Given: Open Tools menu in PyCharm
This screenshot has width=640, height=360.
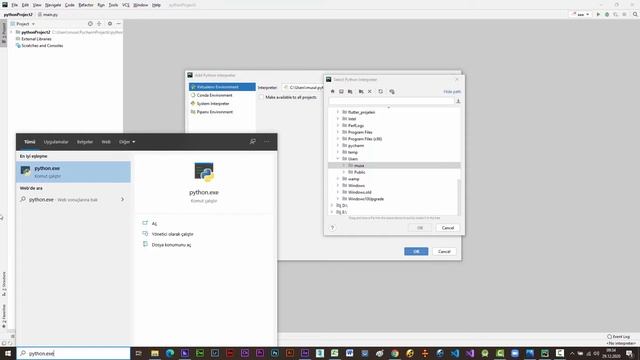Looking at the screenshot, I should 113,5.
